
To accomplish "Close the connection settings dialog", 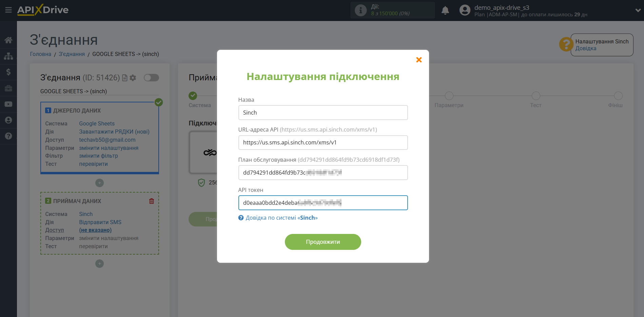I will click(419, 60).
